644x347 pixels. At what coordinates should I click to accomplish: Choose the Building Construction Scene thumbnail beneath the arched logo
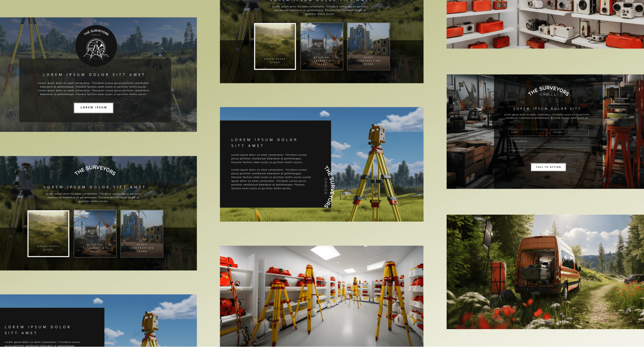[x=95, y=234]
